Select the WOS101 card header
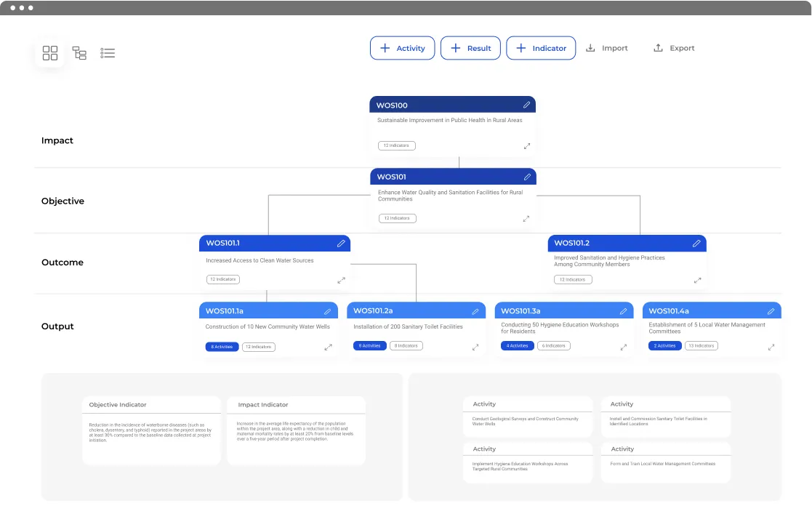Screen dimensions: 812x514 pyautogui.click(x=453, y=177)
